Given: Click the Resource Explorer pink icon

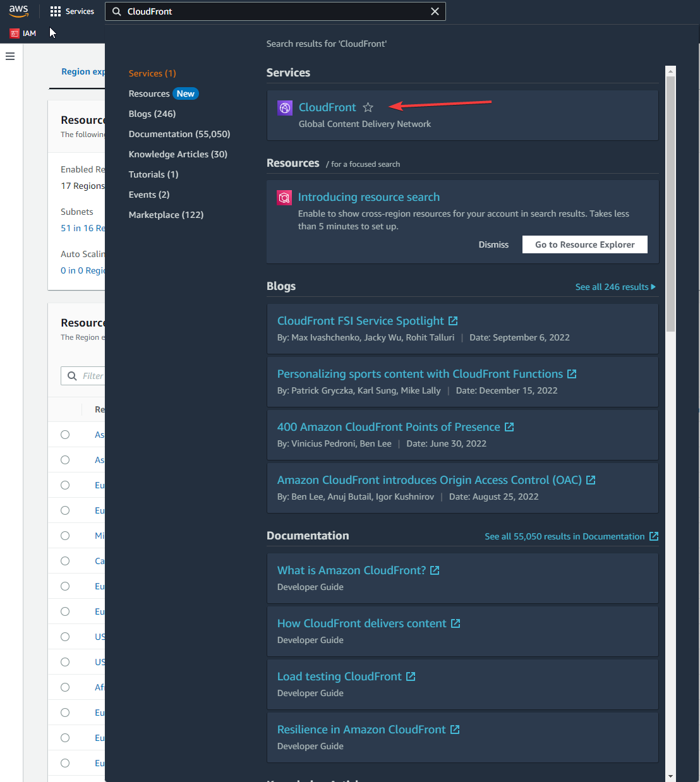Looking at the screenshot, I should click(x=284, y=198).
